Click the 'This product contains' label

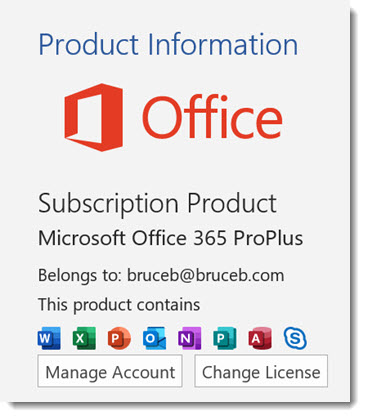click(x=119, y=305)
